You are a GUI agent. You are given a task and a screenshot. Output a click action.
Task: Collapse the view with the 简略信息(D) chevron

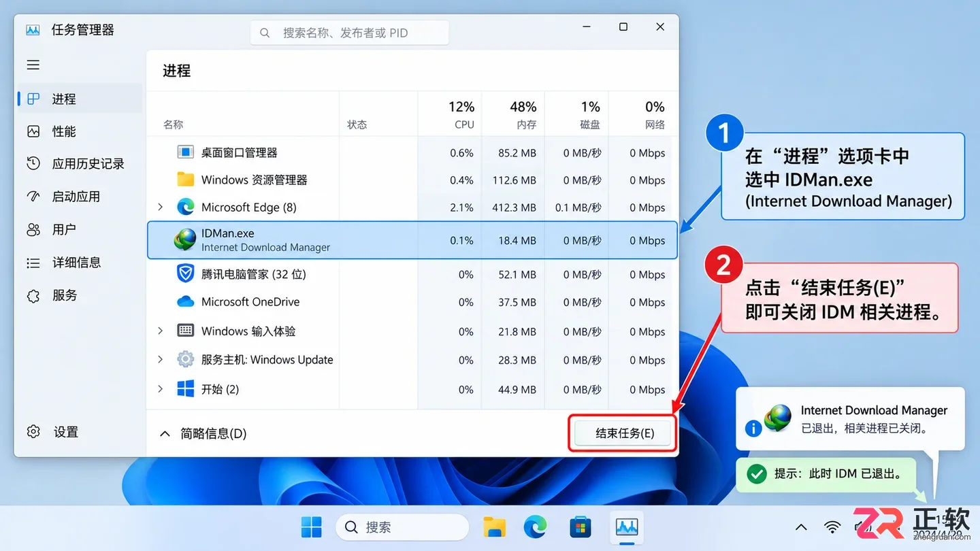165,433
